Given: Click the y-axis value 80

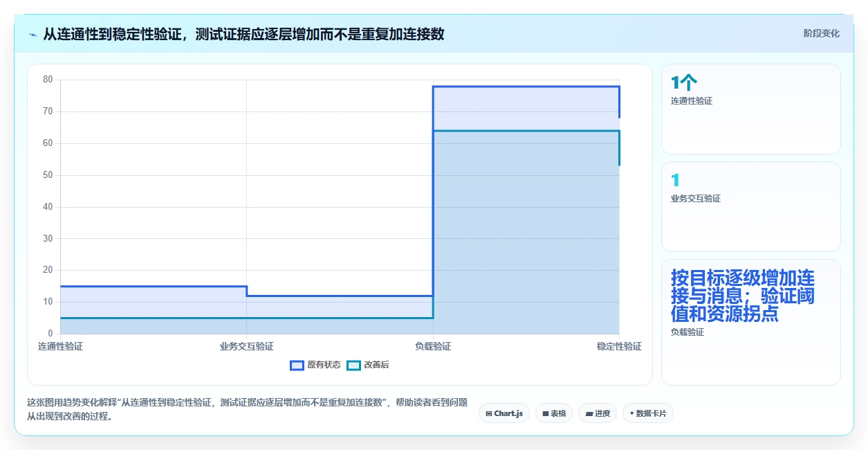Looking at the screenshot, I should [48, 80].
